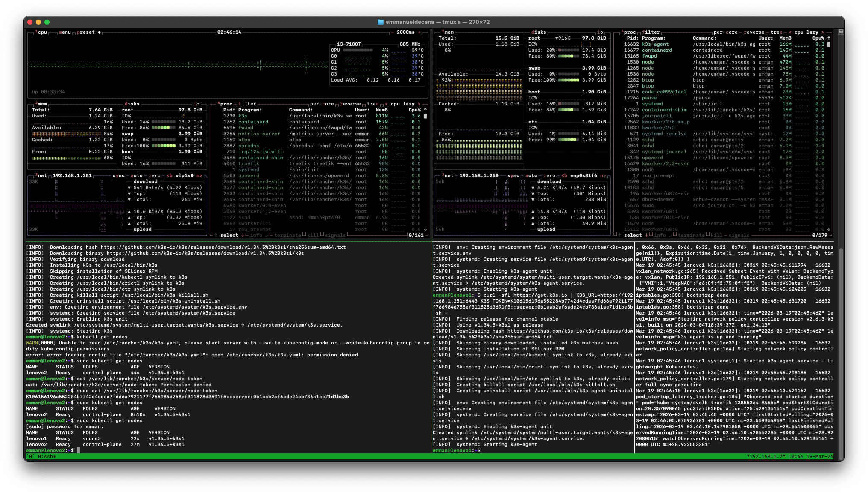868x493 pixels.
Task: Click the down arrow after 'select' in the left proc box
Action: (243, 235)
